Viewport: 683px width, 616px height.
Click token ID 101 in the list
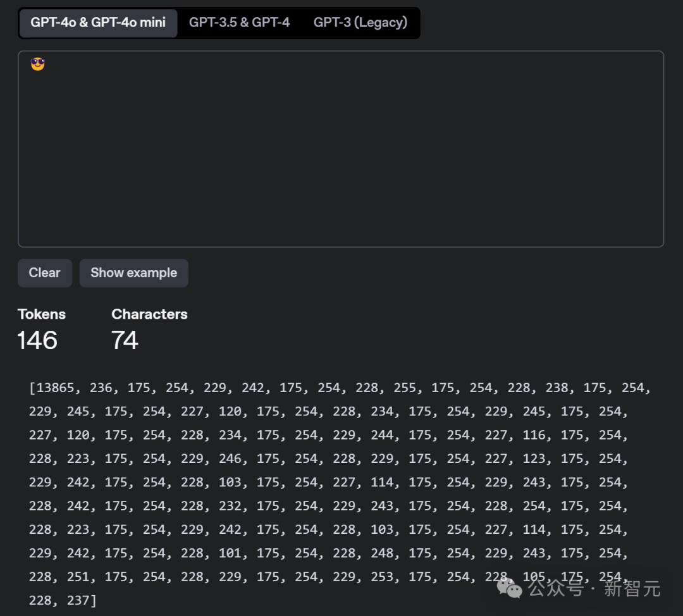point(230,553)
